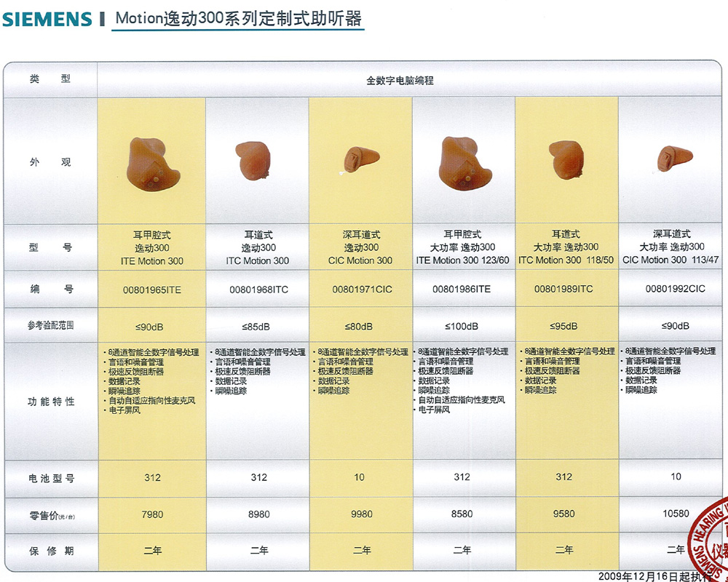
Task: Click battery "312" in the 00801968ITC column
Action: 258,477
